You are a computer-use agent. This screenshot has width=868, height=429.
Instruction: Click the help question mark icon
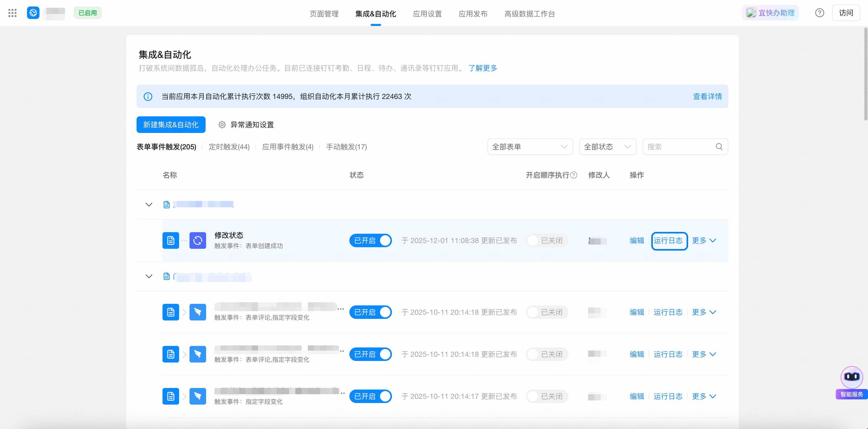click(x=819, y=13)
